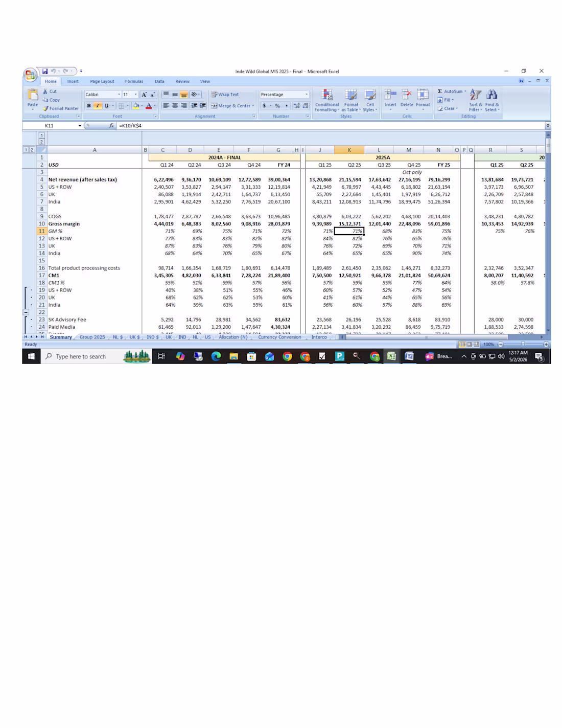Open Find & Select binoculars
This screenshot has width=562, height=728.
tap(492, 100)
